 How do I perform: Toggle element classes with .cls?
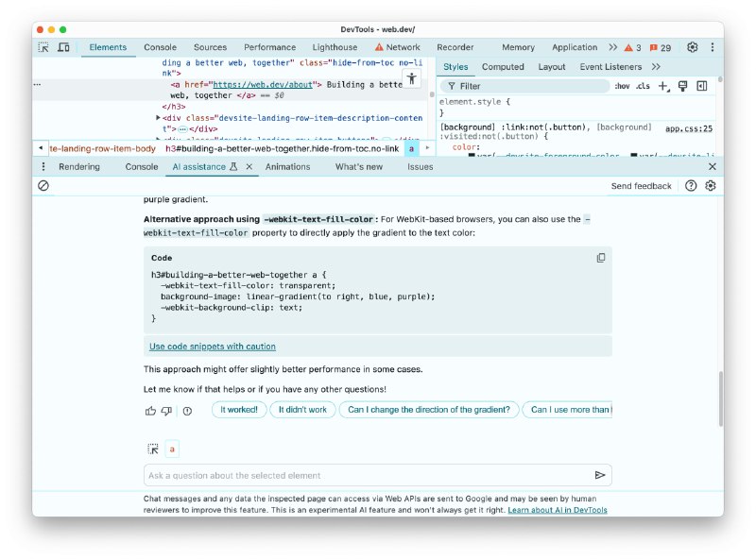click(644, 85)
